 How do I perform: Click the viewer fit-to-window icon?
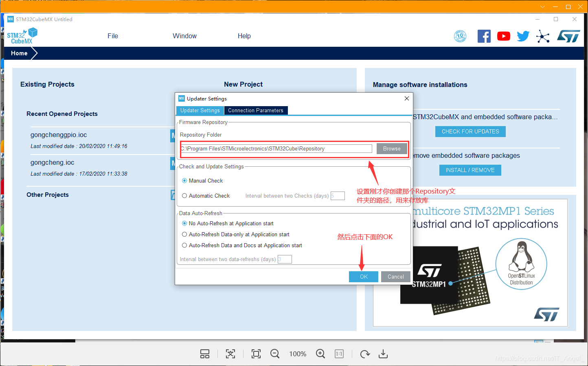point(230,354)
